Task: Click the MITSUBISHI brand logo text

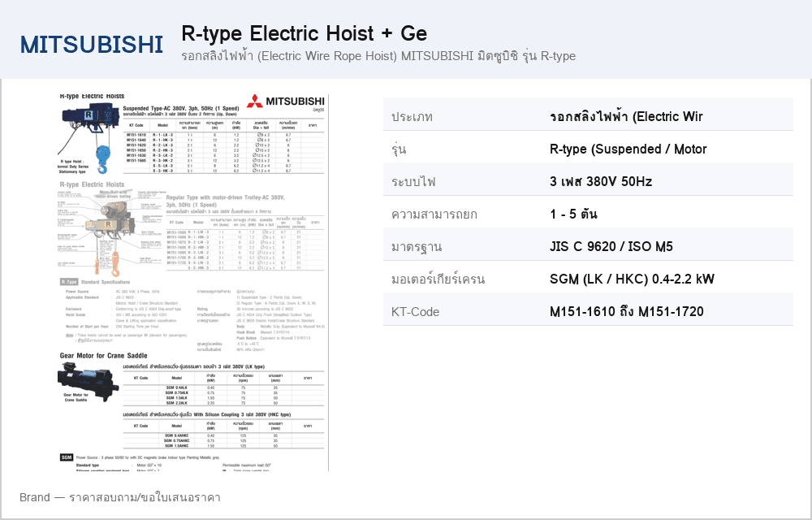Action: (92, 45)
